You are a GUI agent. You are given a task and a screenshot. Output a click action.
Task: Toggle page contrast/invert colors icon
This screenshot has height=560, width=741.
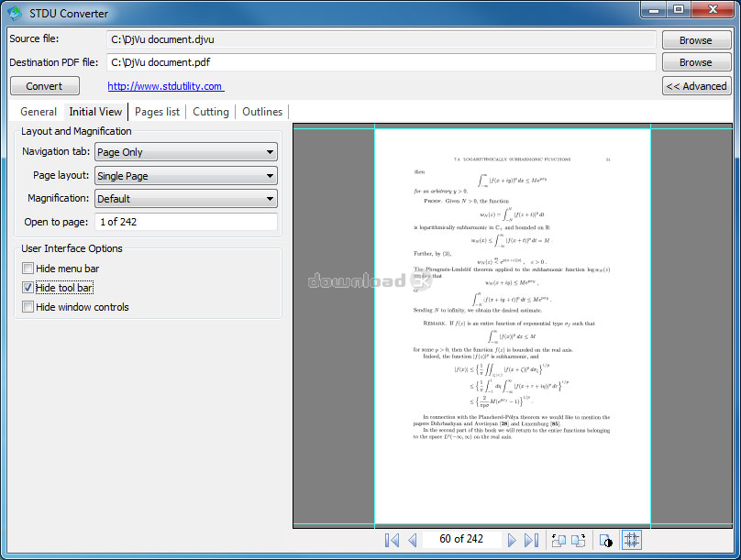coord(606,540)
